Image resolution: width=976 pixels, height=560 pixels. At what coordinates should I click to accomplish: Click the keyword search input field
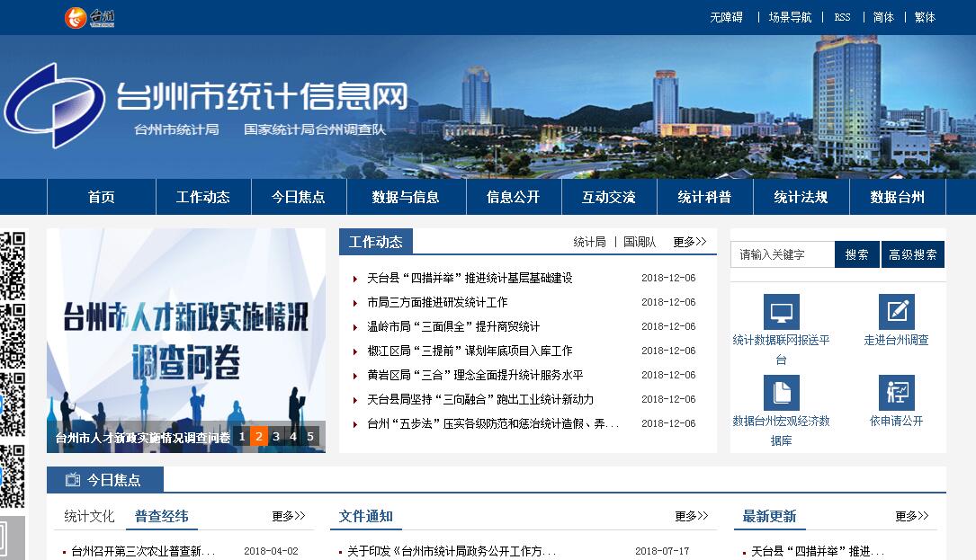click(782, 254)
